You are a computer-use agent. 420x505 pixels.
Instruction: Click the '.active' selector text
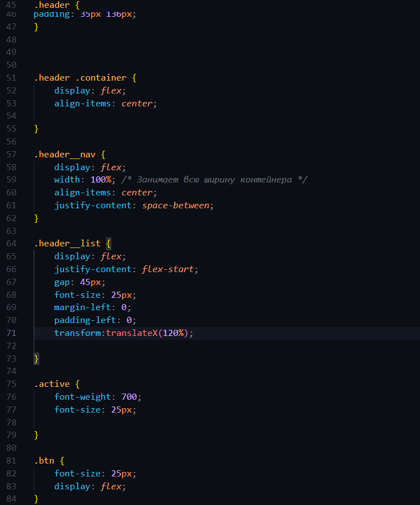(52, 384)
